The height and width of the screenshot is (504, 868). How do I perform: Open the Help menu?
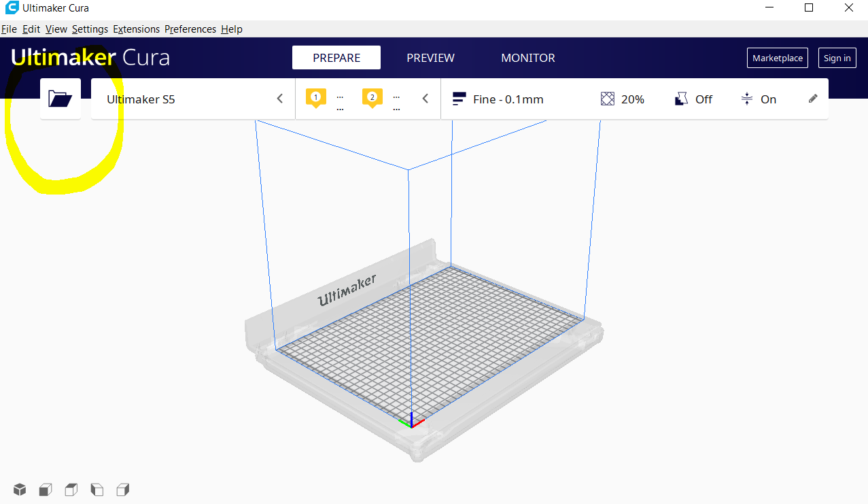point(232,29)
